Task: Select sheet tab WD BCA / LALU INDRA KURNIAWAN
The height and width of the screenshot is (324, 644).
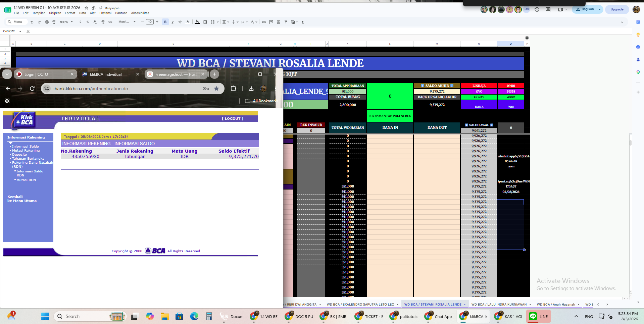Action: (499, 305)
